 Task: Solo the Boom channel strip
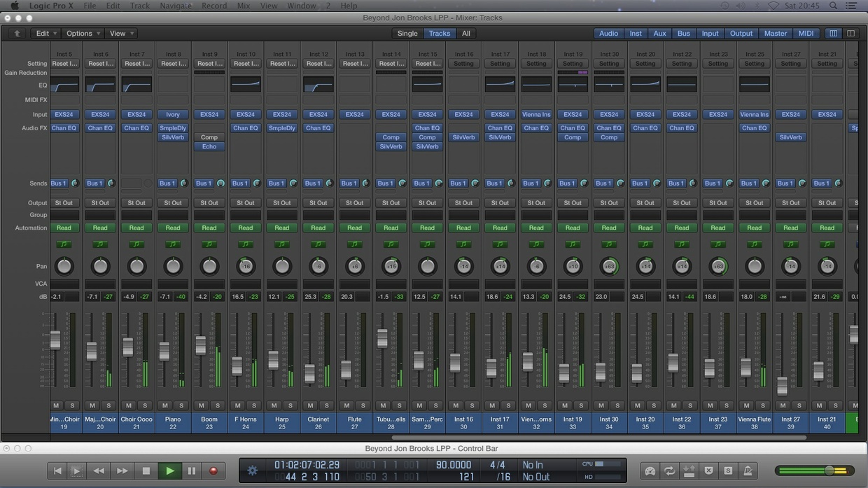[x=218, y=405]
